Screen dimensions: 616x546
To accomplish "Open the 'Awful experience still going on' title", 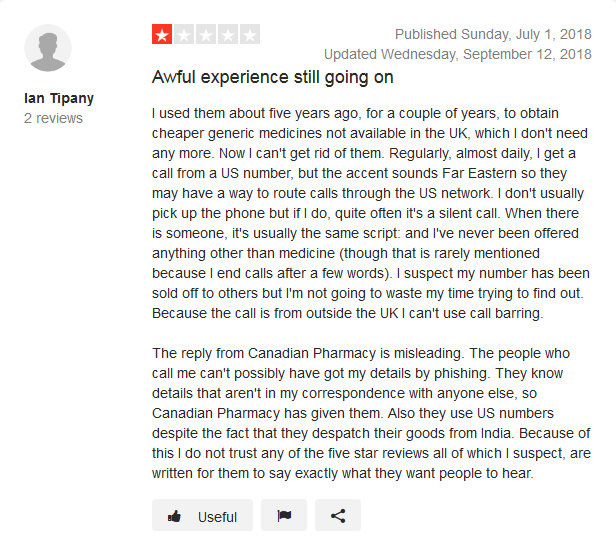I will point(273,77).
